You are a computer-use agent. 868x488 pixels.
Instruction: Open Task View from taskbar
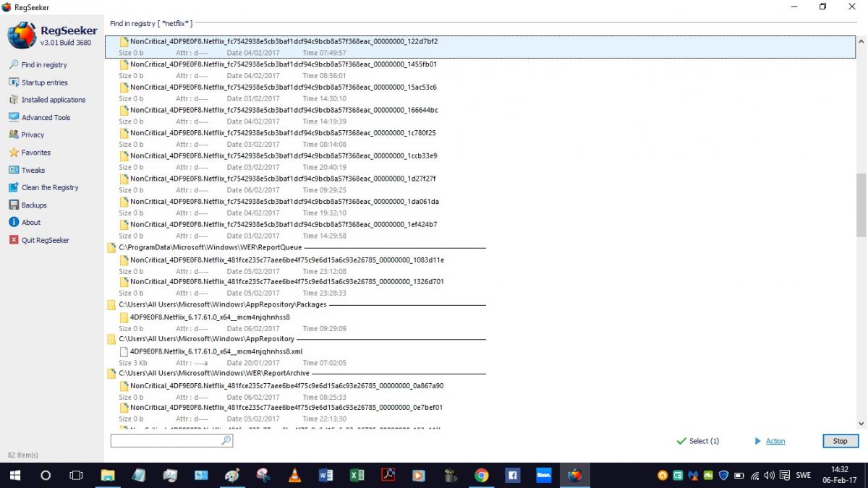coord(76,476)
